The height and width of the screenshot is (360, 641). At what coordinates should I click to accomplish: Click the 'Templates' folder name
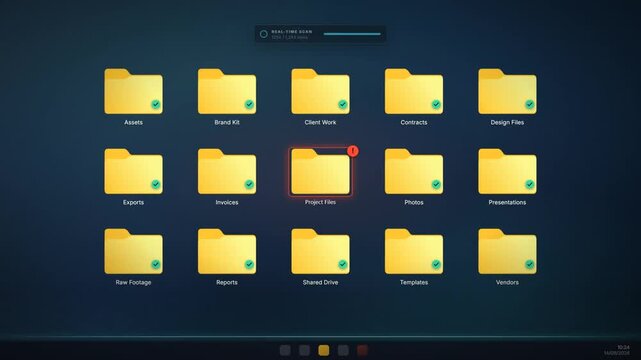pos(414,282)
